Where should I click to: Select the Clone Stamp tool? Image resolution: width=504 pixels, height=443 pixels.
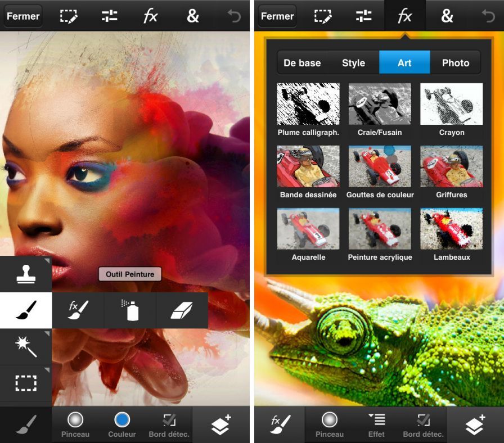coord(26,274)
